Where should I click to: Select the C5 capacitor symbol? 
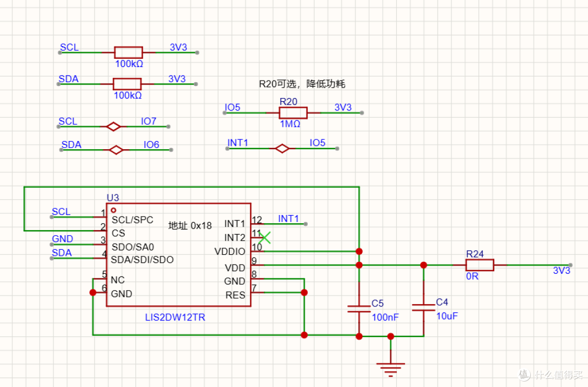pyautogui.click(x=359, y=309)
